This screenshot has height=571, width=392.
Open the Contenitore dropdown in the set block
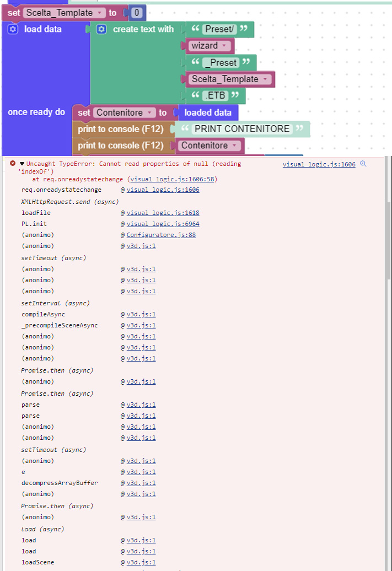point(150,112)
